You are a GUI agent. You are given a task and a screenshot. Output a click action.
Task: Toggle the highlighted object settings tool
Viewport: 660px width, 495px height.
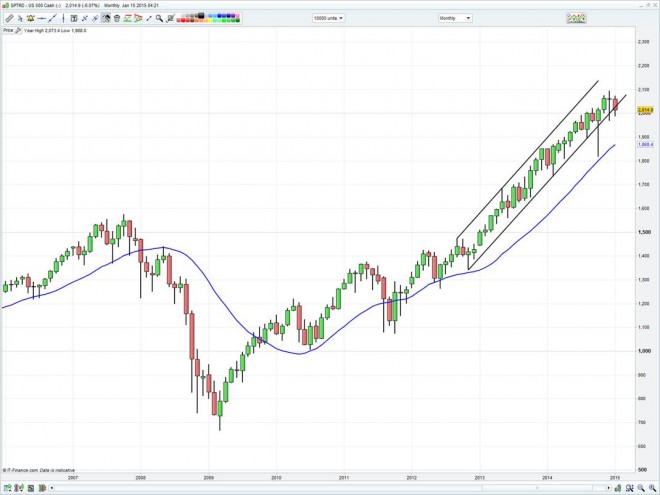click(106, 18)
